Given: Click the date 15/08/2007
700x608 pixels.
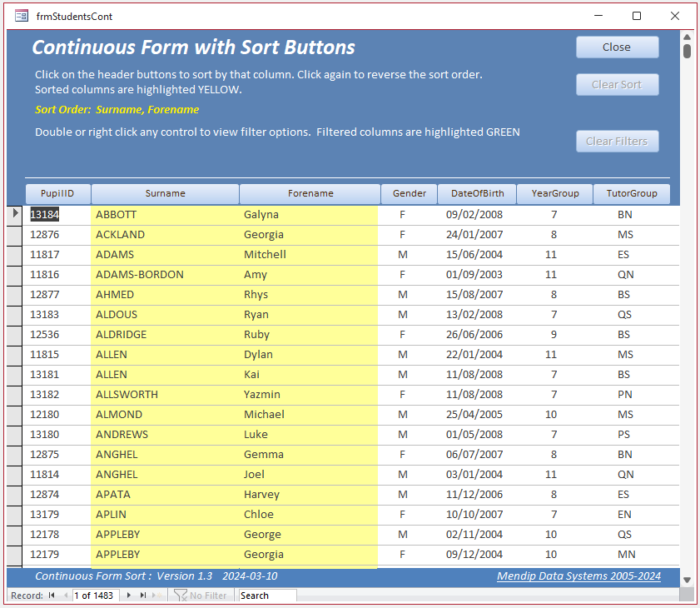Looking at the screenshot, I should 474,294.
